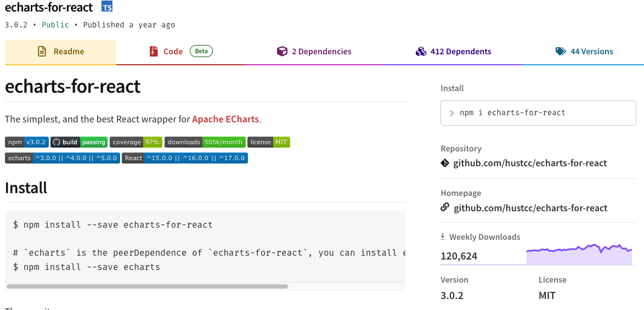Click the weekly downloads sparkline chart
The height and width of the screenshot is (310, 644).
tap(579, 254)
